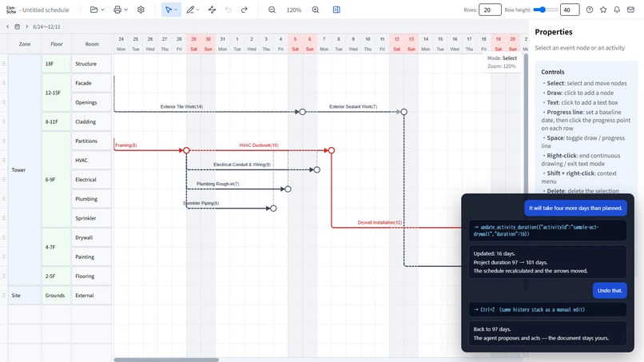Screen dimensions: 644x362
Task: Click the Sat 29 date header
Action: [x=193, y=44]
